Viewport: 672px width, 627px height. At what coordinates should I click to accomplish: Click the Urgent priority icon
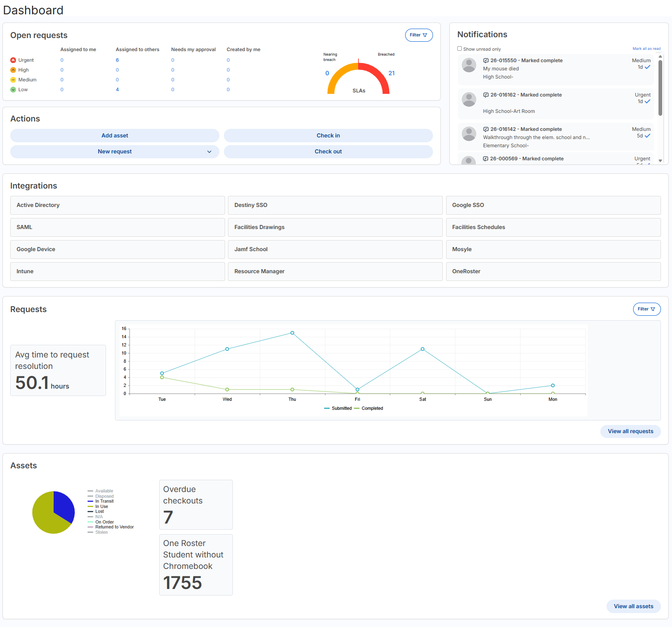point(13,60)
